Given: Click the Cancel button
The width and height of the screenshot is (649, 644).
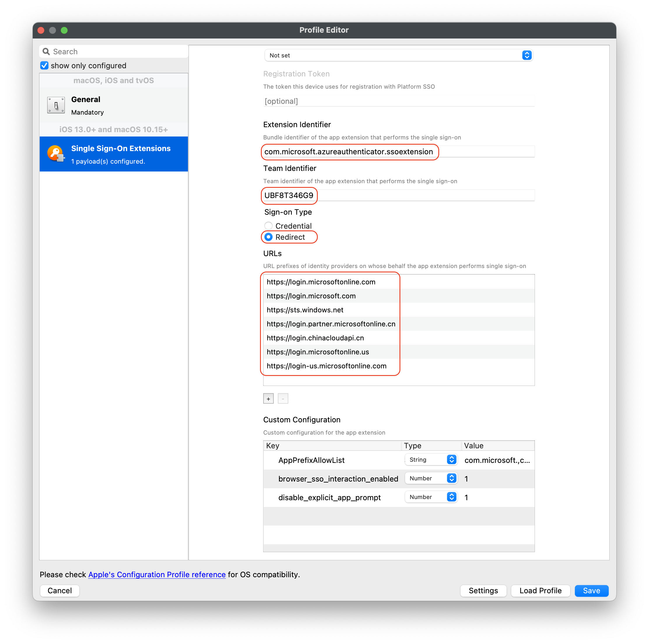Looking at the screenshot, I should click(x=60, y=591).
